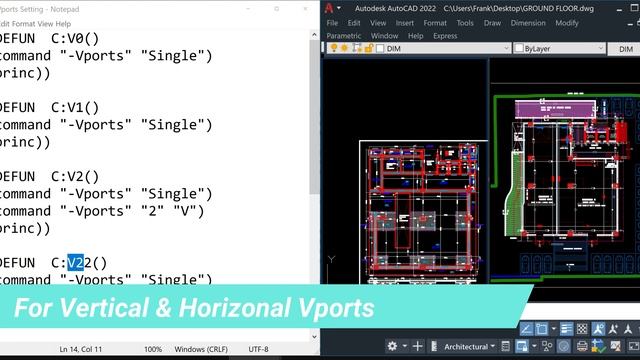Expand the object snap settings arrow

554,329
